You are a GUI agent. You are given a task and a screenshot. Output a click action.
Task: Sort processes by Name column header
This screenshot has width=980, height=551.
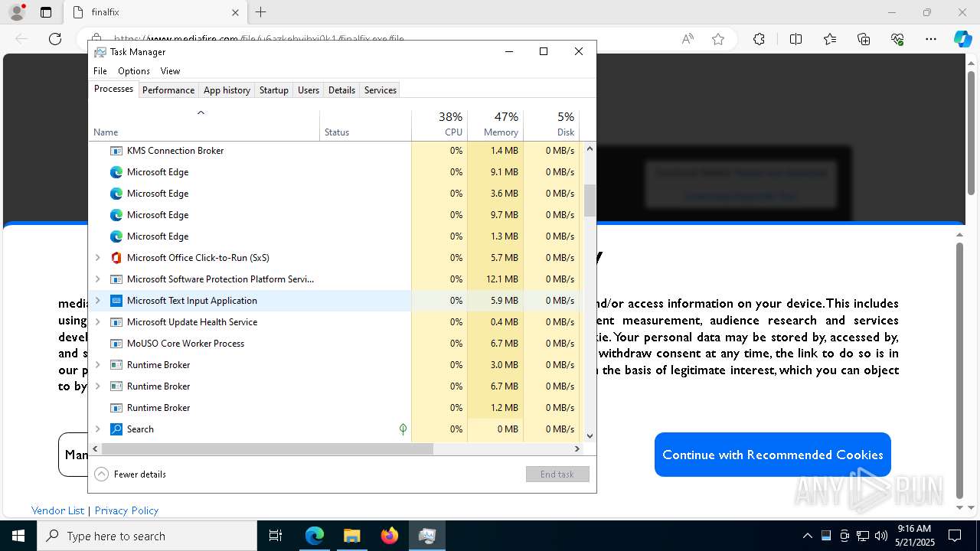click(x=204, y=124)
